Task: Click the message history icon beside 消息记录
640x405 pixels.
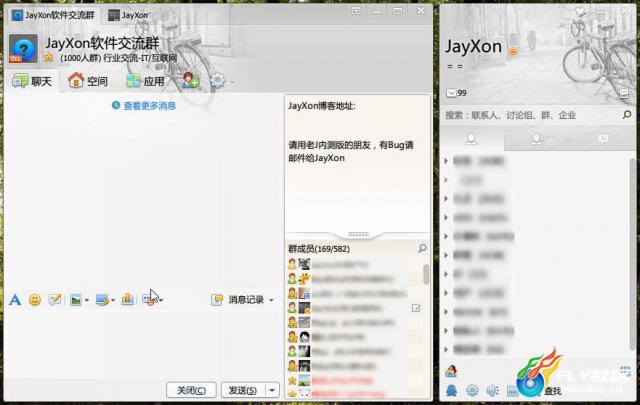Action: (x=217, y=300)
